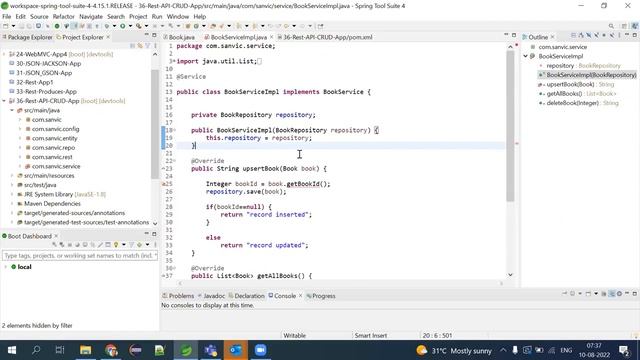The image size is (640, 360).
Task: Collapse src/main/java folder
Action: (x=12, y=111)
